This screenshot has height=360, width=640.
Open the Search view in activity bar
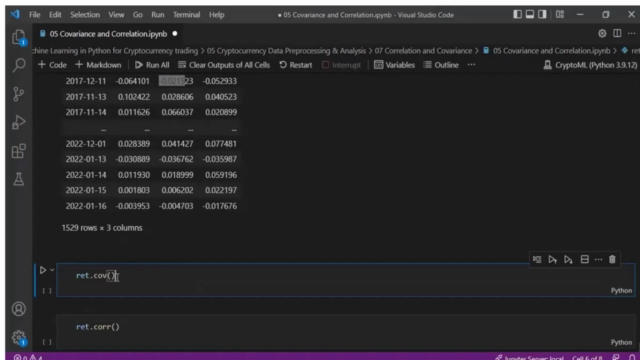tap(19, 65)
